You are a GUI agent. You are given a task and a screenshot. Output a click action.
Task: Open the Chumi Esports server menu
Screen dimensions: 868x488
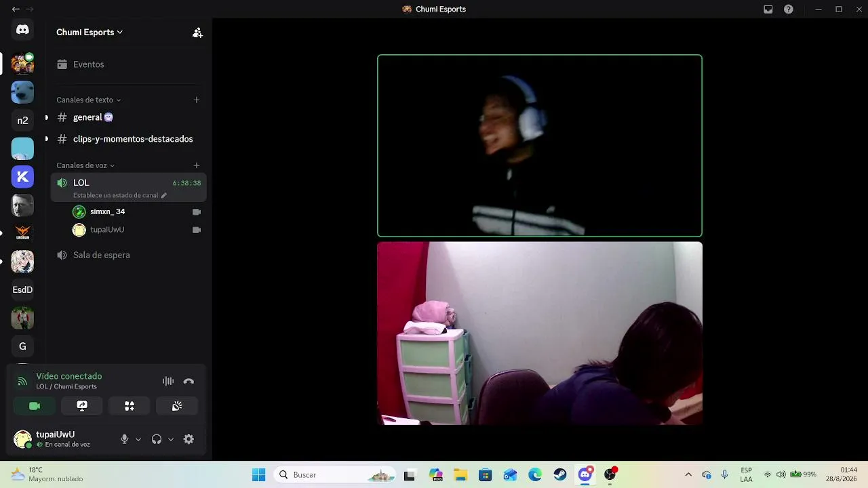point(90,32)
